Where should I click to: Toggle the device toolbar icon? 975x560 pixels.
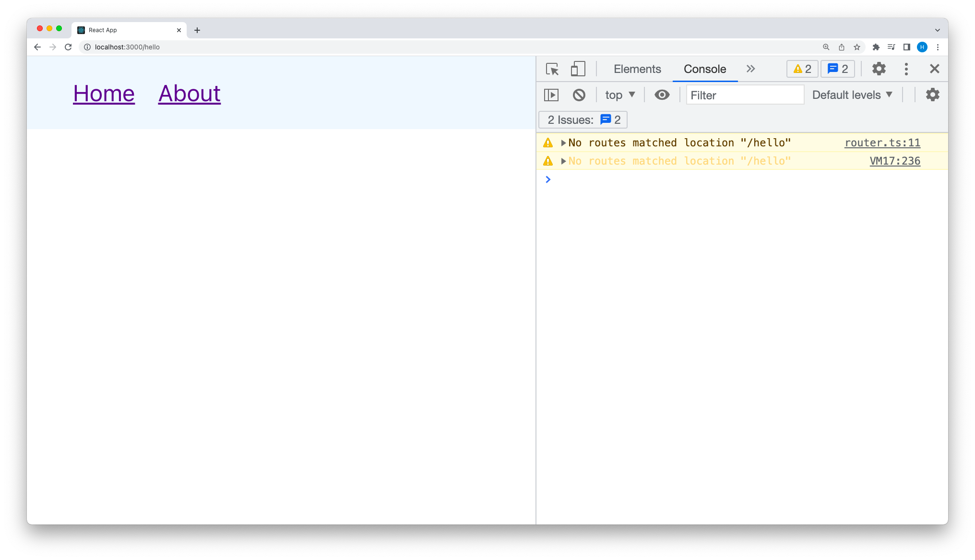[578, 69]
